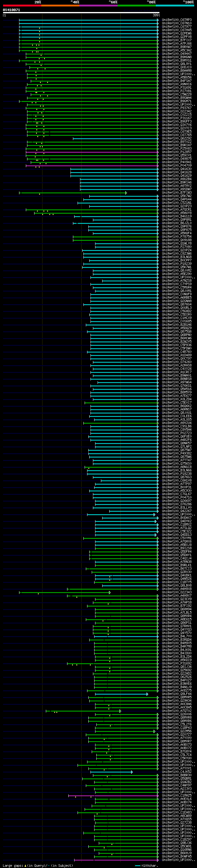Select hit label UniRef100_A7PJ66

177,43
